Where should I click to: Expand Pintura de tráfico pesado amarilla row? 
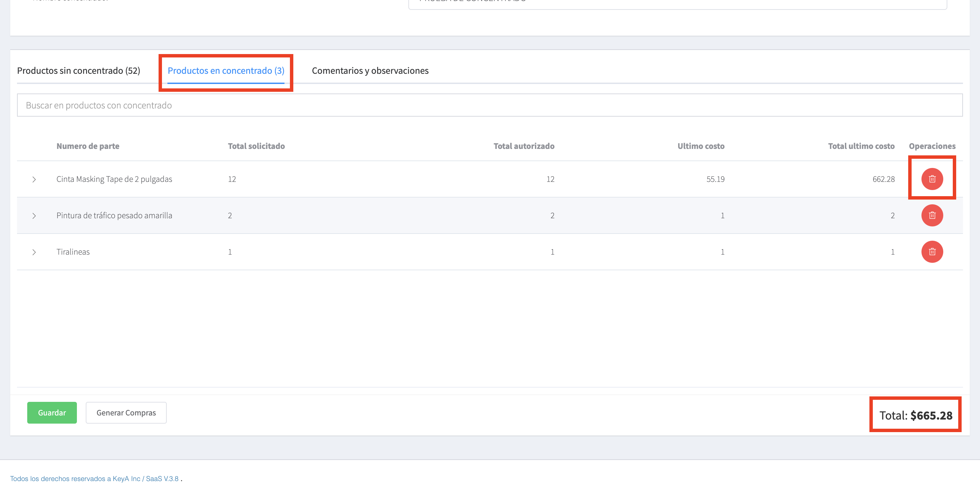tap(34, 216)
